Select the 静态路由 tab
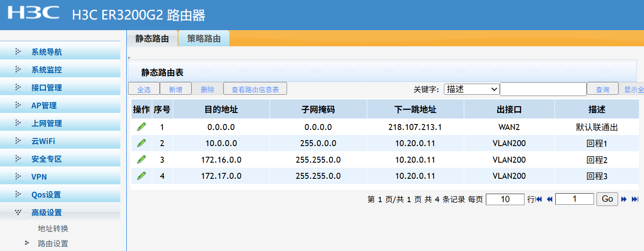The image size is (644, 251). 152,39
